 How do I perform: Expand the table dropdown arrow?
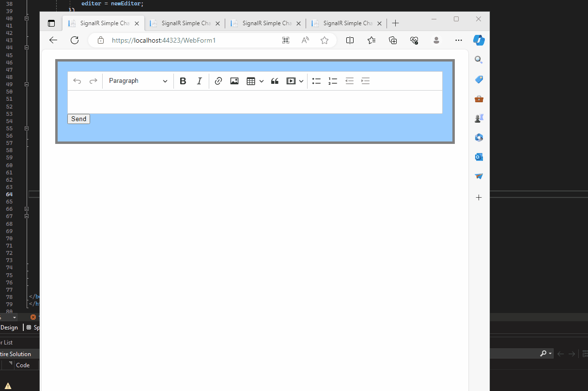click(x=262, y=81)
